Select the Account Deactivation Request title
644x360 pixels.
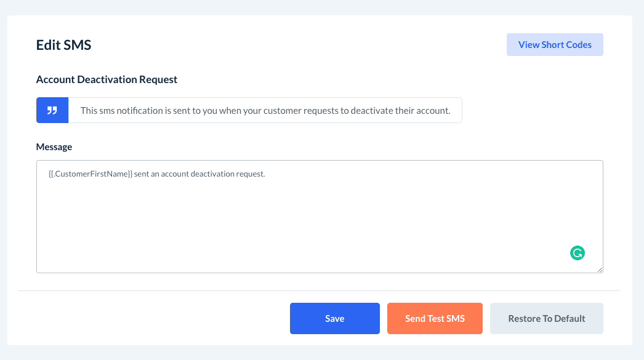(107, 79)
